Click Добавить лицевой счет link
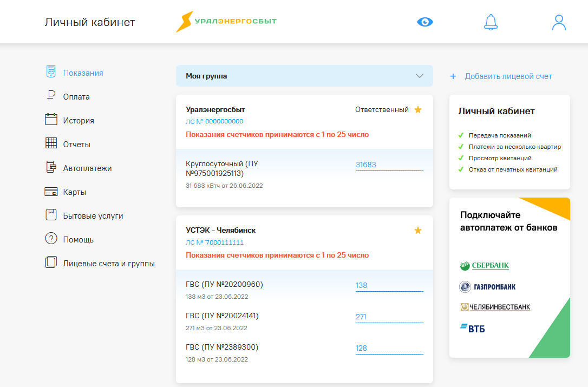 click(x=508, y=76)
